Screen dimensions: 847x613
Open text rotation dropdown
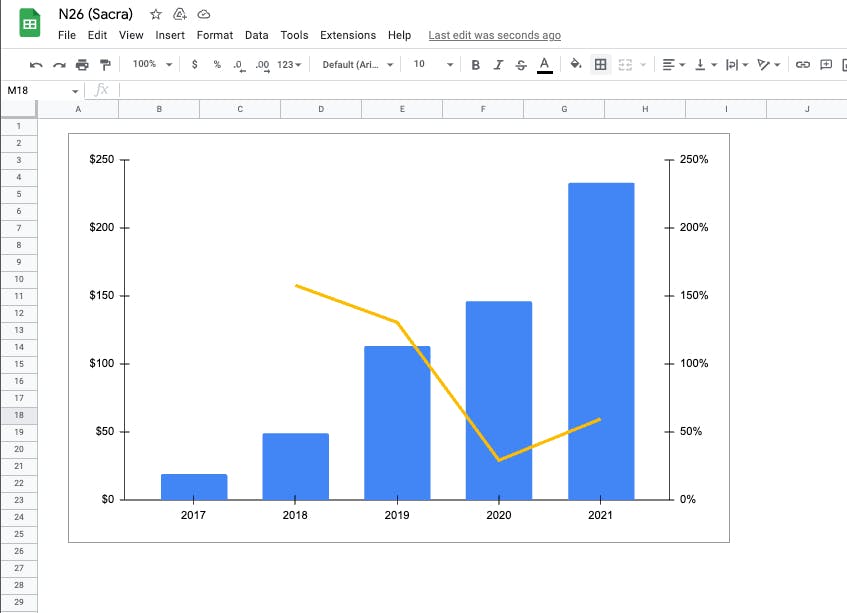tap(769, 65)
